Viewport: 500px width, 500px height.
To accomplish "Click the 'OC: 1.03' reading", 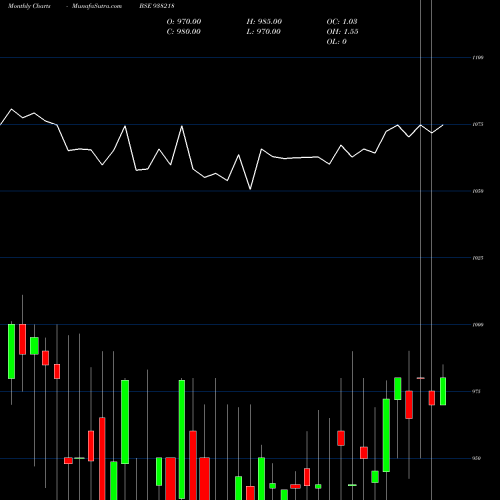I will 342,21.
